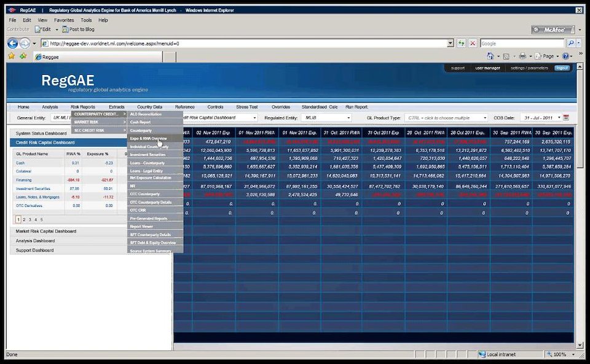The height and width of the screenshot is (364, 590).
Task: Go to the Home navigation item
Action: (23, 107)
